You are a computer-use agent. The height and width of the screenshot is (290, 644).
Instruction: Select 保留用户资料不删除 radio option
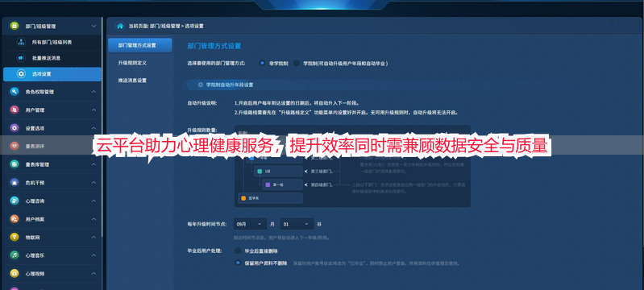(x=238, y=263)
